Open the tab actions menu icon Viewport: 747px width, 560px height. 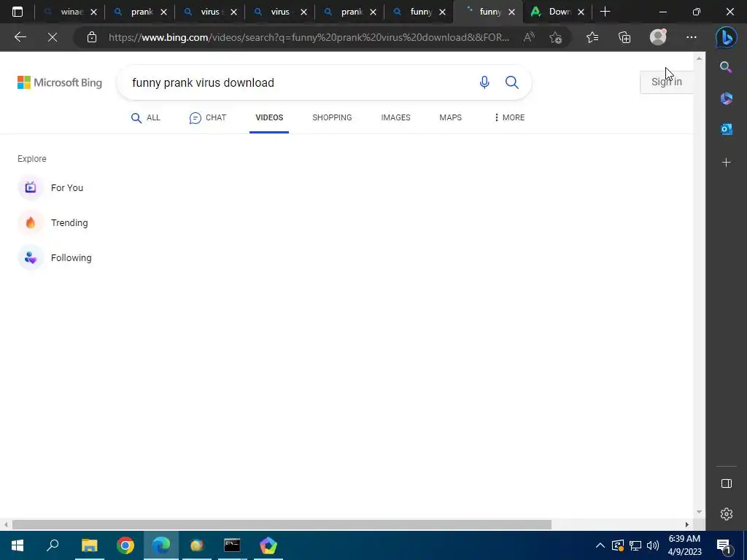18,12
